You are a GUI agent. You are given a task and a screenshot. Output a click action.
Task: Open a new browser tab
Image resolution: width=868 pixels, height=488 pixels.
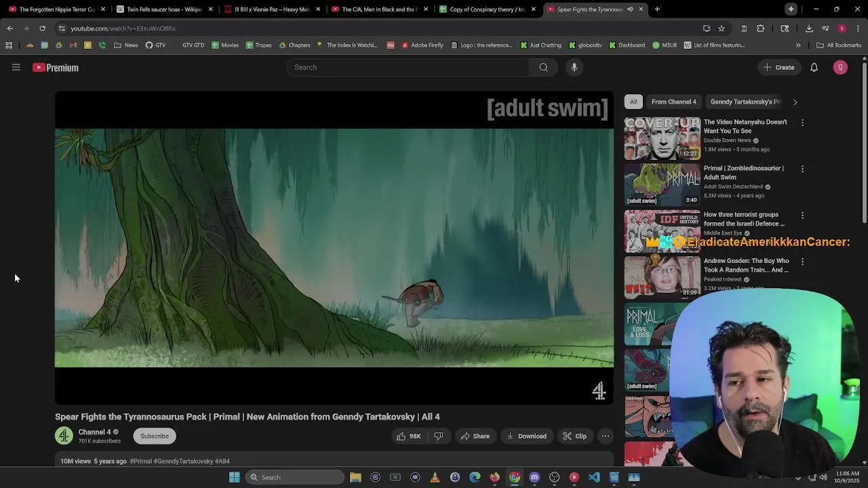657,9
